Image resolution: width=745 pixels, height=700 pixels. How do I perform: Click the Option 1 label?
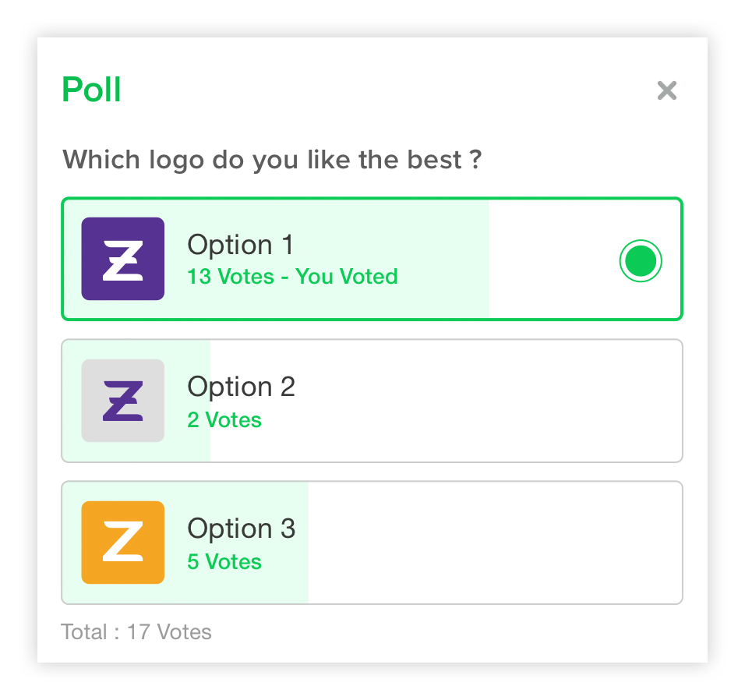click(x=240, y=245)
